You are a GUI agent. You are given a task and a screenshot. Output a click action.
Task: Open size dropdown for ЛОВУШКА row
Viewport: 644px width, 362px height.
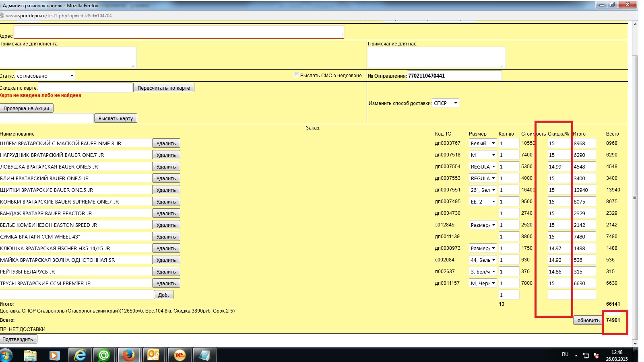[483, 167]
